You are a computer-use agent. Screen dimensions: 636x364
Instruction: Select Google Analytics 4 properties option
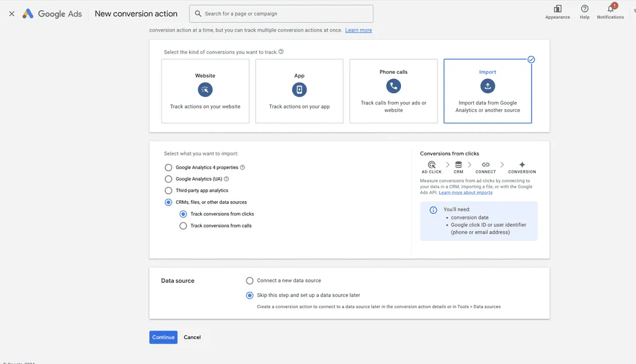click(168, 168)
